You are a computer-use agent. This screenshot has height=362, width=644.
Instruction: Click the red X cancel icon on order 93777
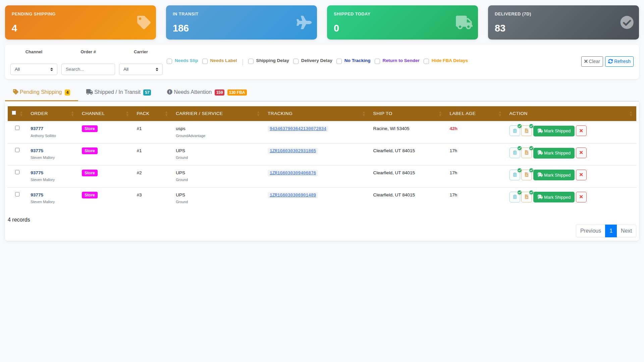(581, 131)
